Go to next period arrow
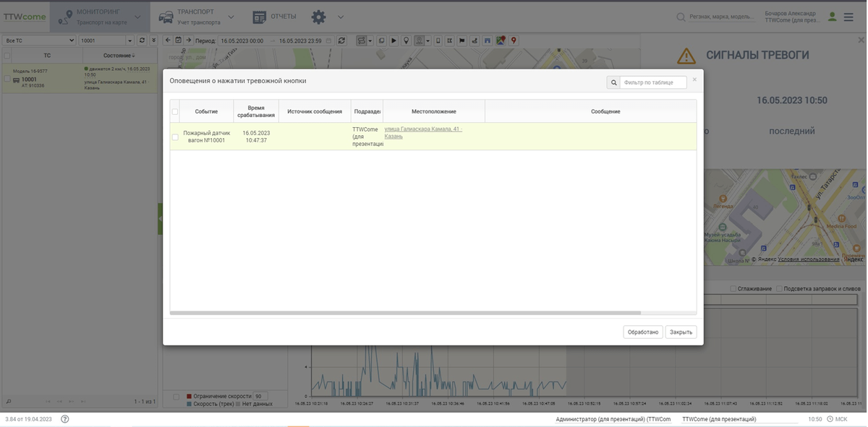The height and width of the screenshot is (427, 868). (188, 40)
